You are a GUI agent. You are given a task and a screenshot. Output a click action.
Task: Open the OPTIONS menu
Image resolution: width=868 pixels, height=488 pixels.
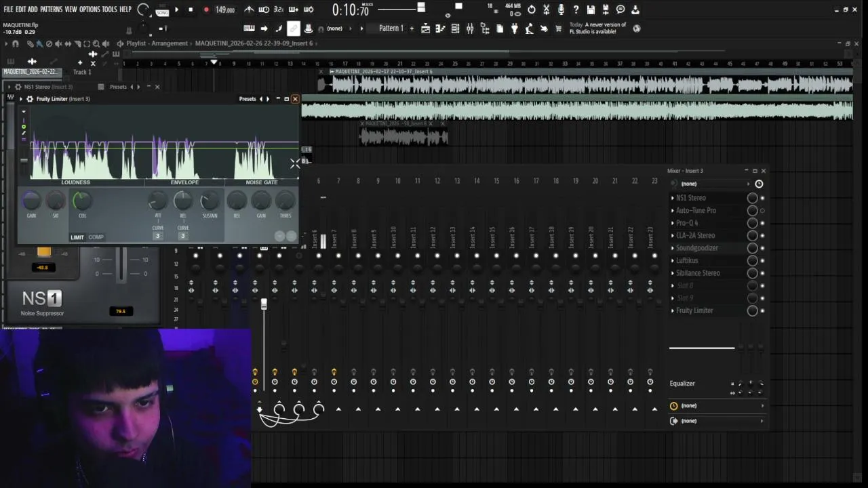point(90,9)
